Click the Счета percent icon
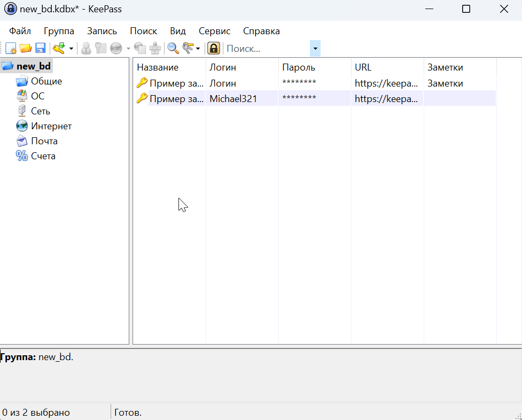This screenshot has height=420, width=522. 22,156
